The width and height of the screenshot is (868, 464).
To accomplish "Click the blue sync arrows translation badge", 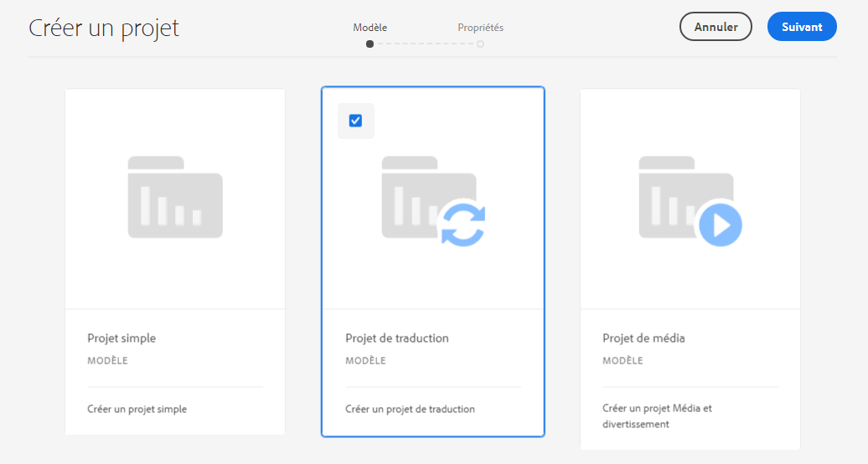I will (x=462, y=224).
